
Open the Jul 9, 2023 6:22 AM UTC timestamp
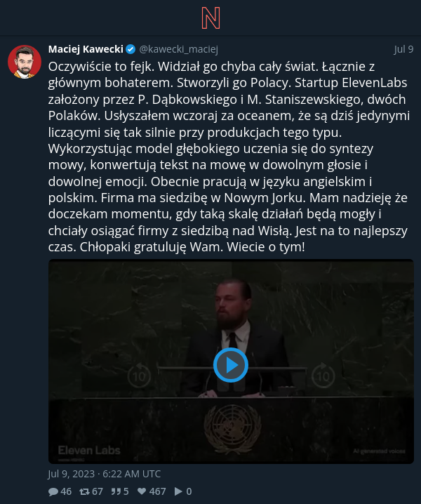pos(104,474)
